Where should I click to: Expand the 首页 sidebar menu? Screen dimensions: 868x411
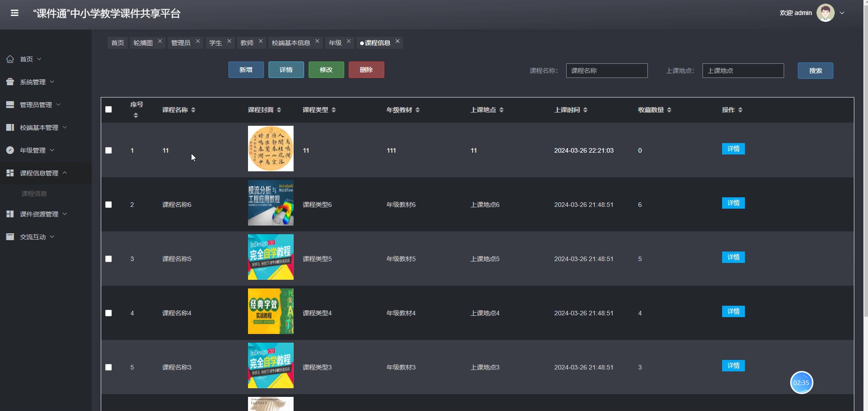(39, 59)
